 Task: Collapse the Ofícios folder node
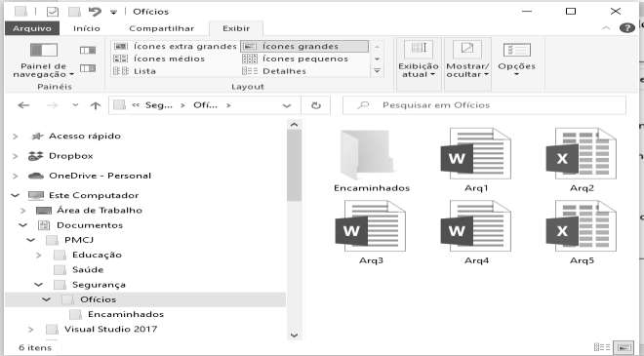pyautogui.click(x=47, y=299)
